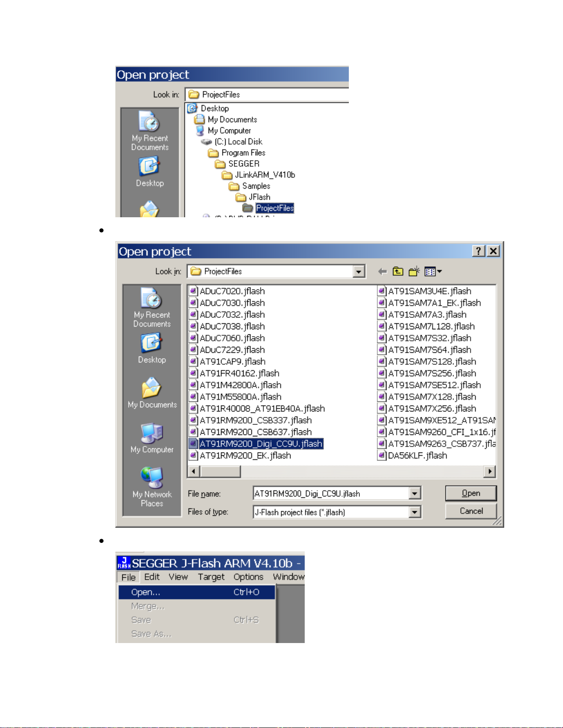Viewport: 563px width, 728px height.
Task: Select file AT91R40008_AT91EB40A.jflash
Action: pos(257,409)
